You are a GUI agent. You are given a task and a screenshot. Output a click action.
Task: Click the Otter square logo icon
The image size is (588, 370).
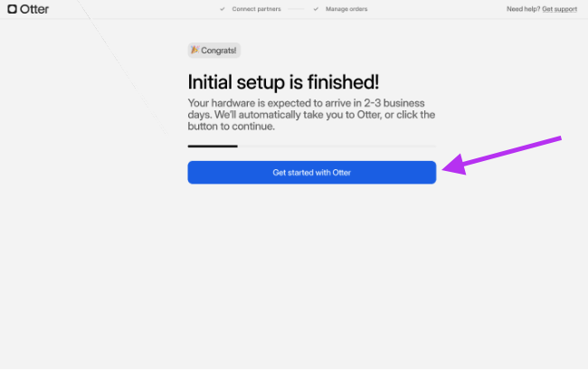point(12,9)
